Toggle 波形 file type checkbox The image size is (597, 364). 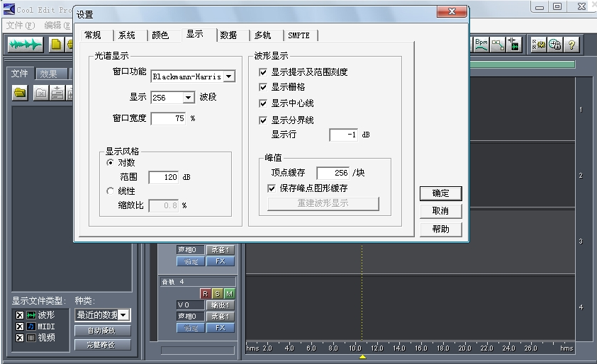20,315
